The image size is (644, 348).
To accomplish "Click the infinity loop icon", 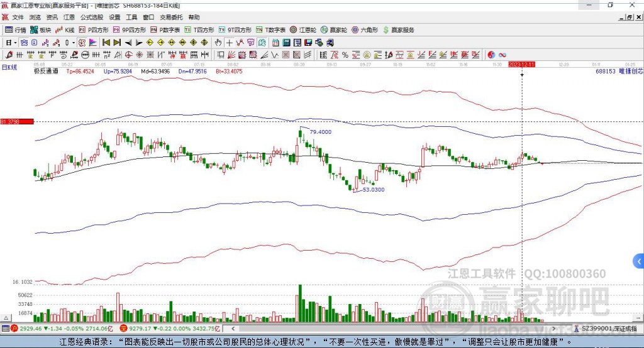I will tap(502, 55).
